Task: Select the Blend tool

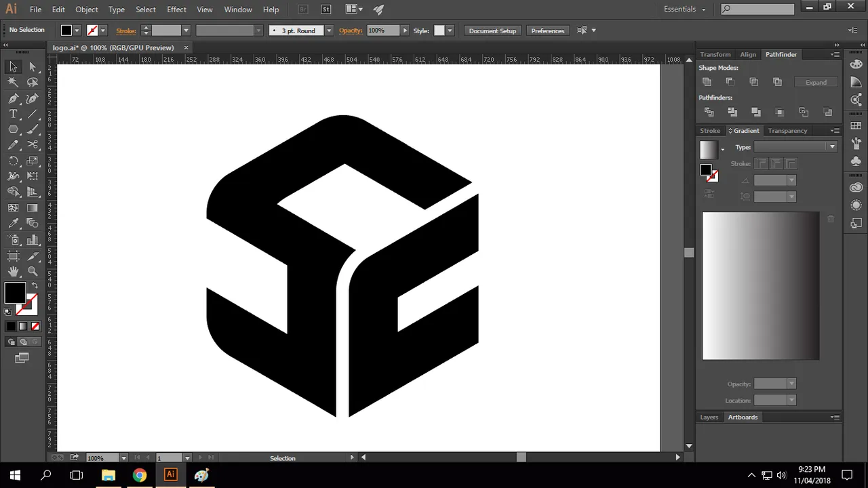Action: [33, 224]
